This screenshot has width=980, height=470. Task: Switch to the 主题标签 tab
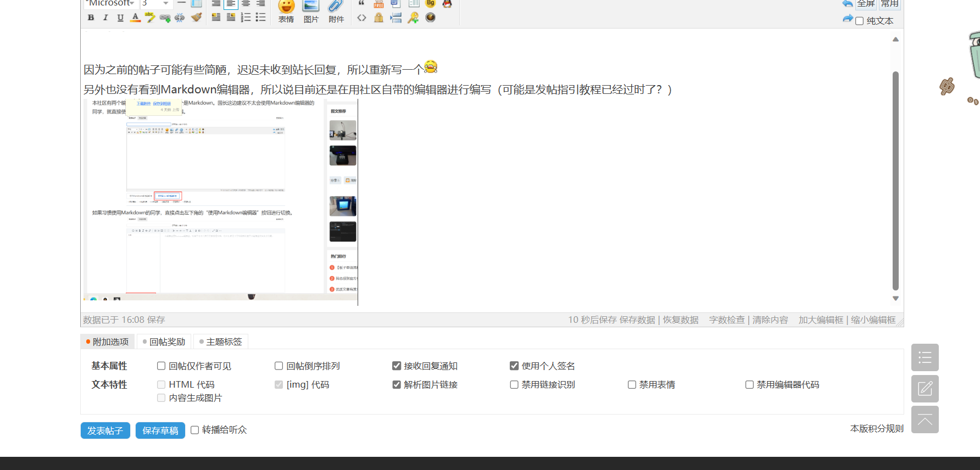[x=221, y=342]
